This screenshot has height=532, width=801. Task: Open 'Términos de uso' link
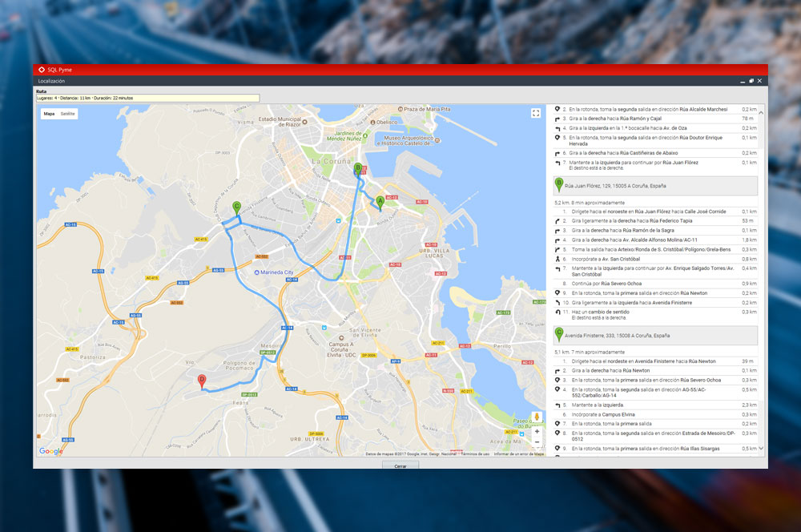(475, 453)
